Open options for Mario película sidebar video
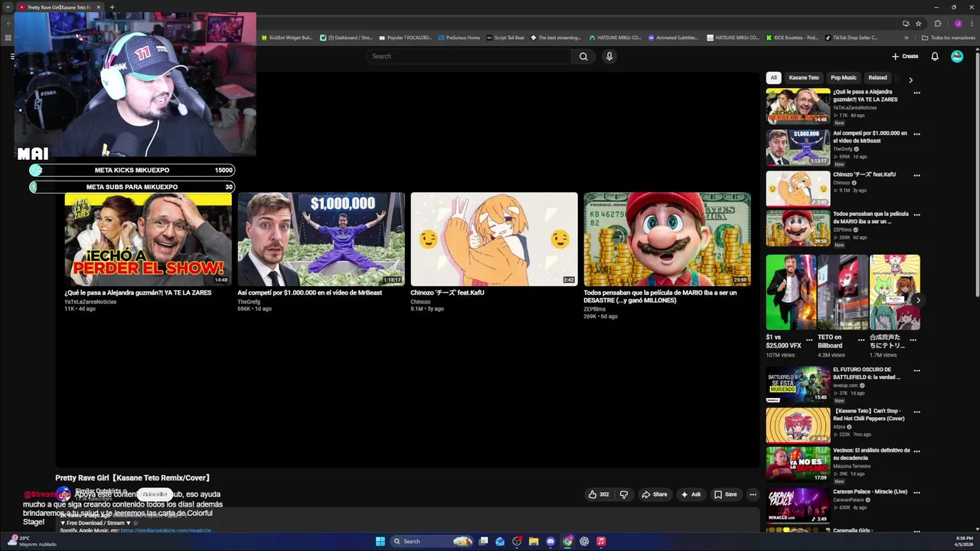 tap(916, 215)
